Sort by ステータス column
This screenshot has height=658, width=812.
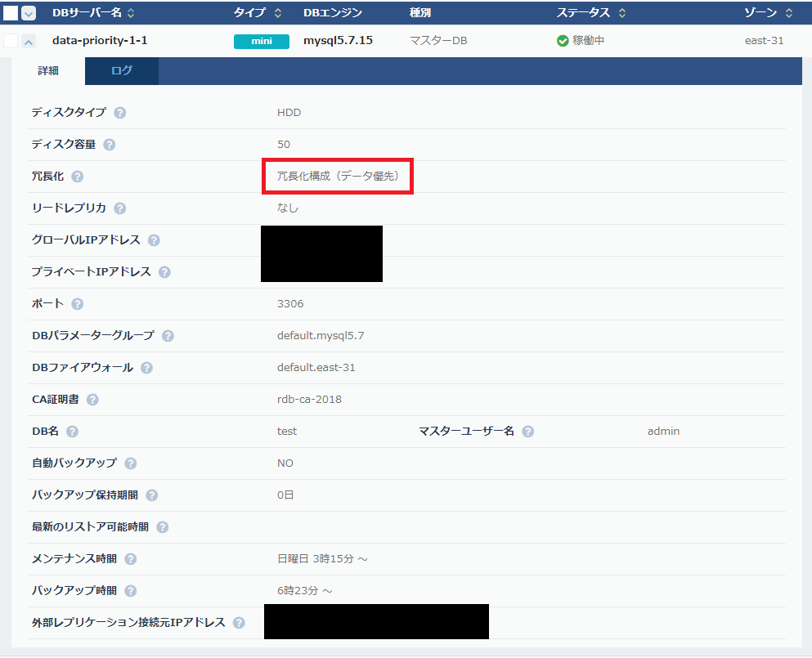pos(622,13)
